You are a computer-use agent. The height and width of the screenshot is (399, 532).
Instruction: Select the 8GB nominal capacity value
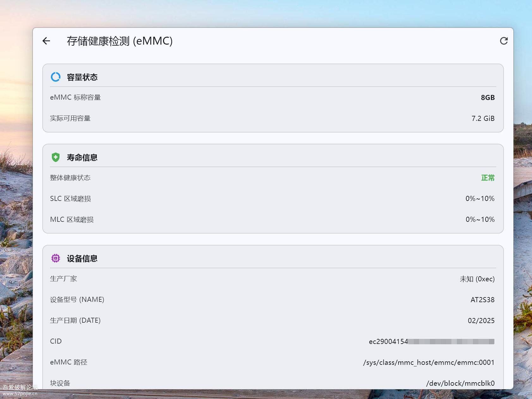tap(488, 97)
